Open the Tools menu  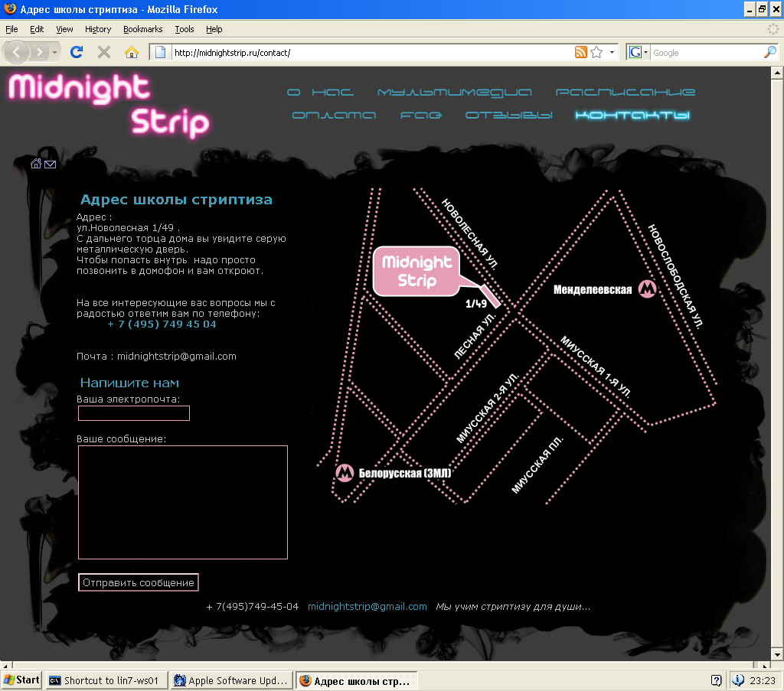point(184,29)
